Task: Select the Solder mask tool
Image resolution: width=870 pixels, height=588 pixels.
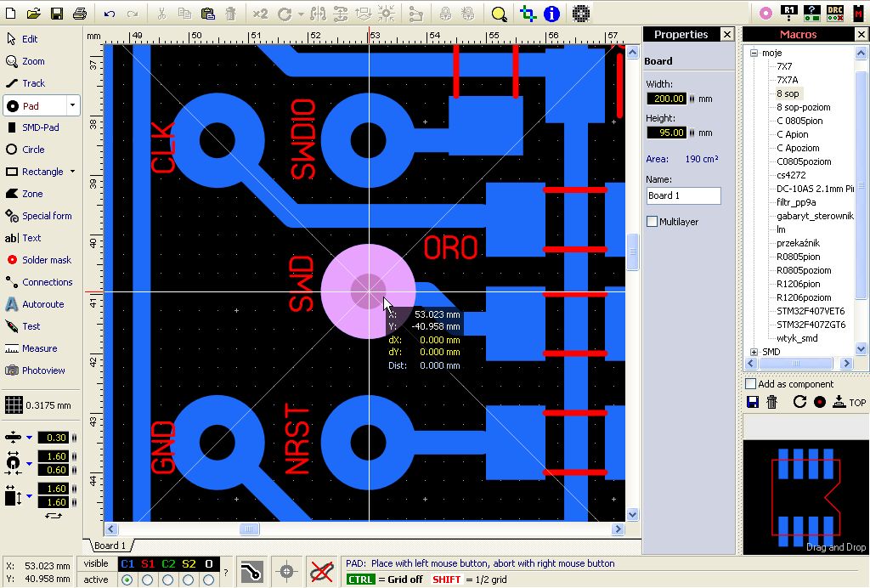Action: pyautogui.click(x=46, y=260)
